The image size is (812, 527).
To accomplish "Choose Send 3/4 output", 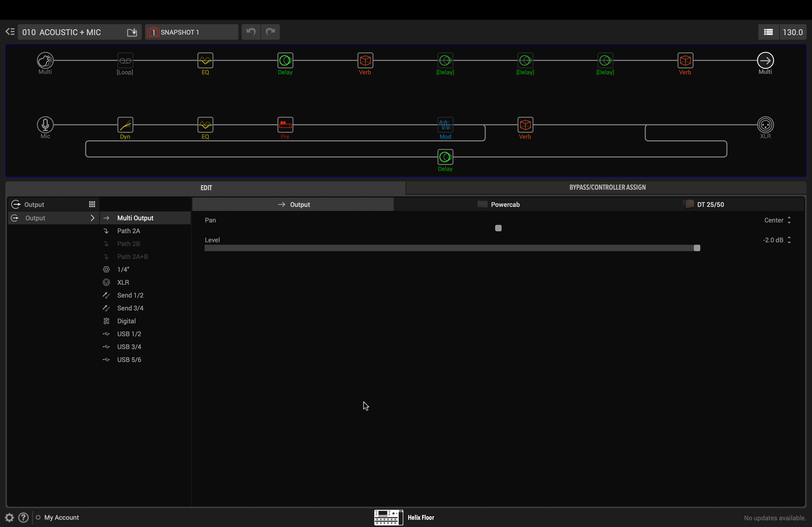I will [145, 308].
